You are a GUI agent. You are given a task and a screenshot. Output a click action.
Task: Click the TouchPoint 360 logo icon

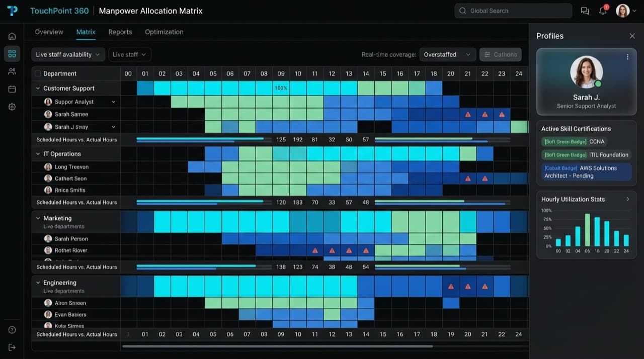[12, 11]
